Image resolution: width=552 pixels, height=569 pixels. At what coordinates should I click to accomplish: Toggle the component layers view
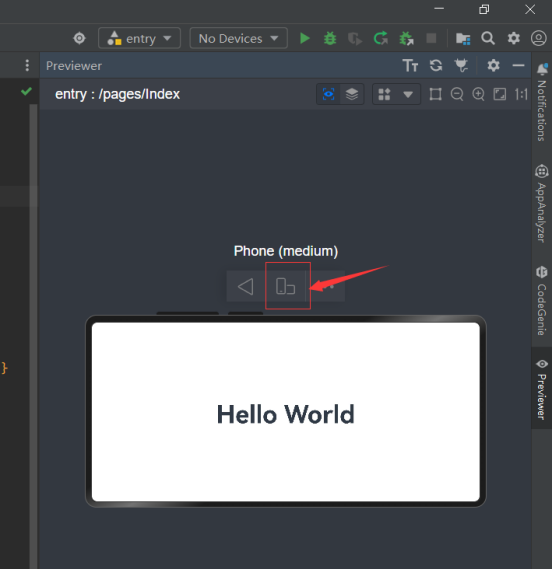click(x=352, y=94)
